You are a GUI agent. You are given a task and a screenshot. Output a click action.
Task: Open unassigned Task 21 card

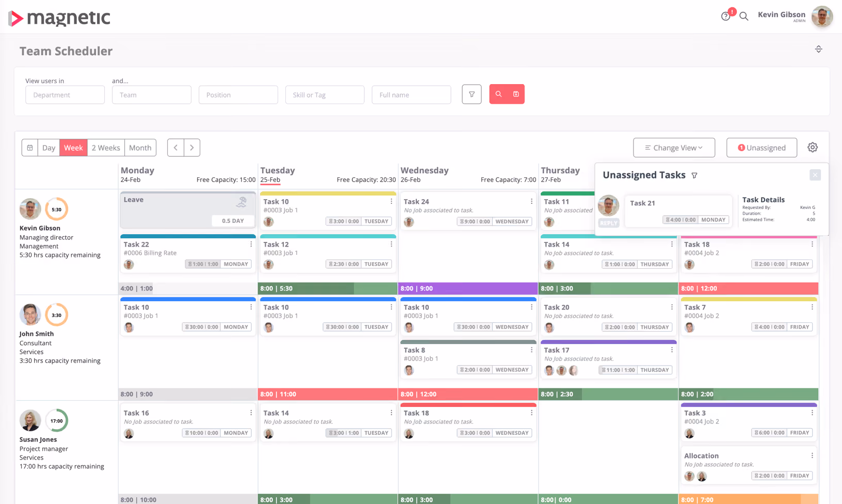coord(678,210)
